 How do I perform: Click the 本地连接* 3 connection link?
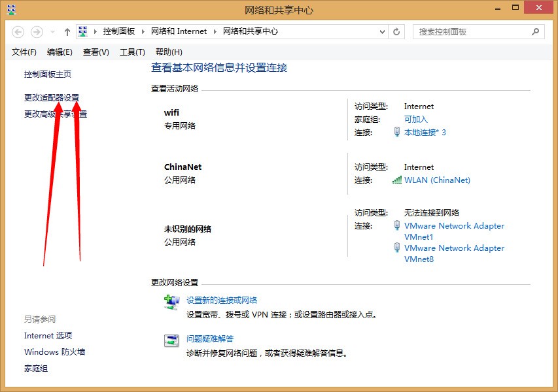click(425, 133)
